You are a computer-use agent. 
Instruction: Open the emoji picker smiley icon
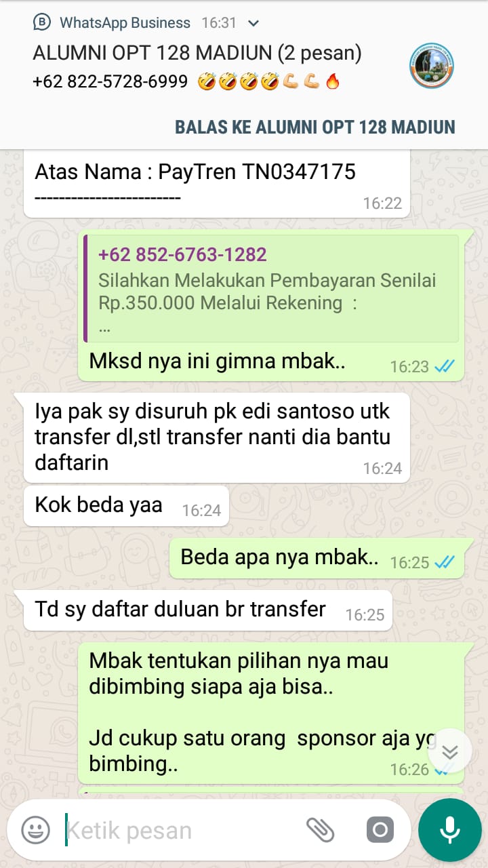point(36,829)
